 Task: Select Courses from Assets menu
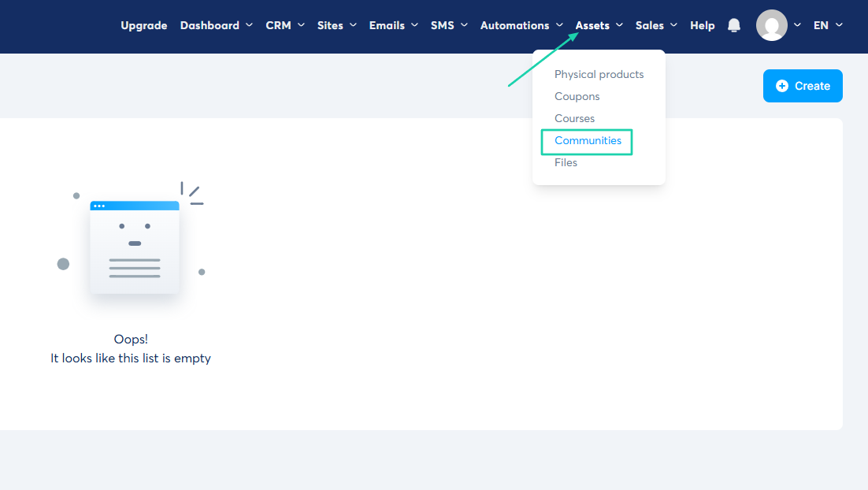click(x=575, y=118)
